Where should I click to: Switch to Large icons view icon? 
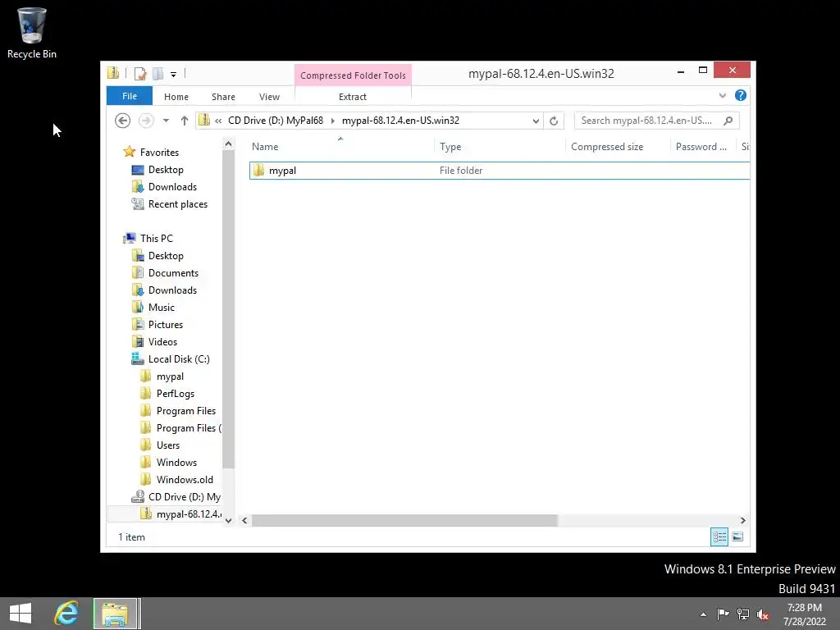pos(737,536)
